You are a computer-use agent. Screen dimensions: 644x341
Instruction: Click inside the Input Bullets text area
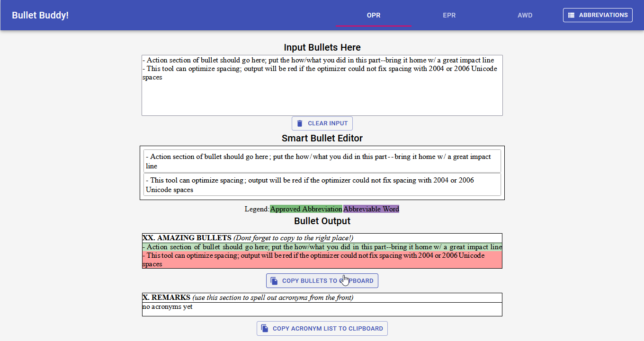(x=322, y=85)
